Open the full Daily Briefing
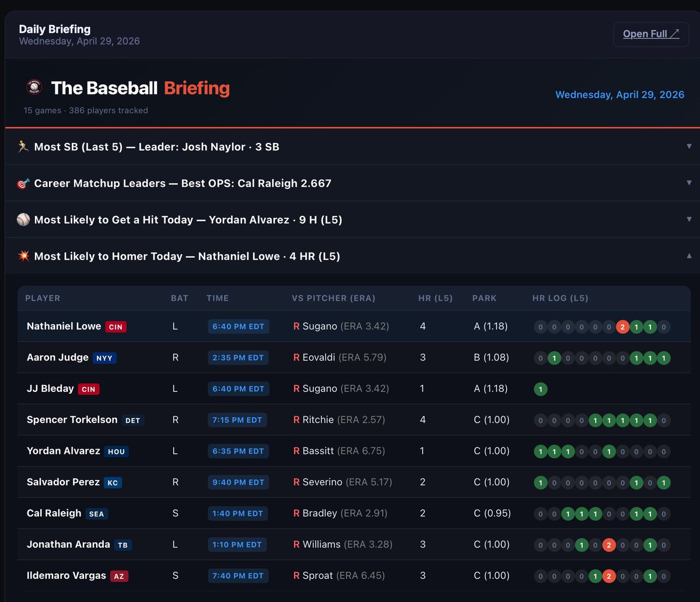700x602 pixels. click(651, 34)
